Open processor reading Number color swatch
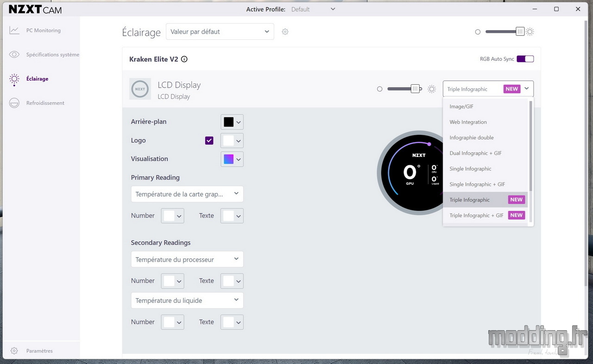This screenshot has height=364, width=593. tap(172, 281)
